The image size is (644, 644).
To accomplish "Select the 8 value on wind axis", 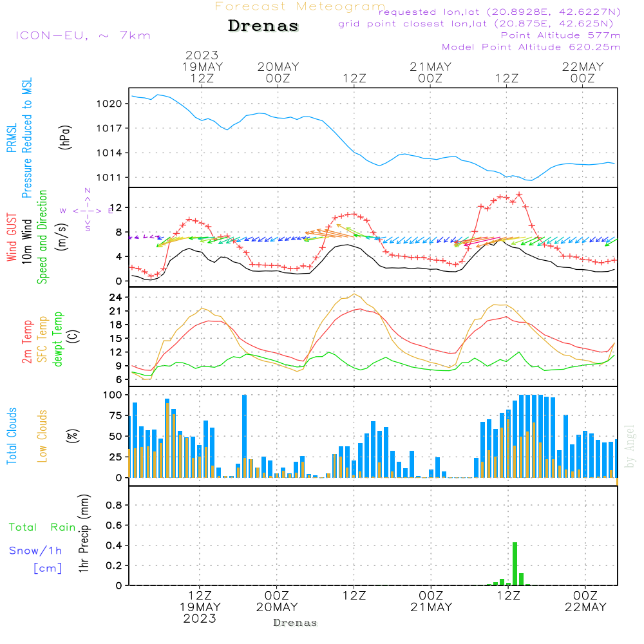I will (x=118, y=232).
